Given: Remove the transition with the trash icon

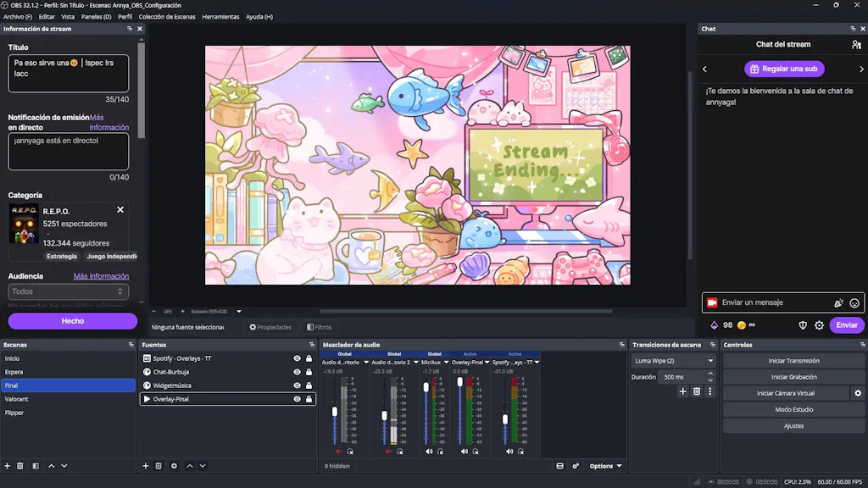Looking at the screenshot, I should coord(697,391).
